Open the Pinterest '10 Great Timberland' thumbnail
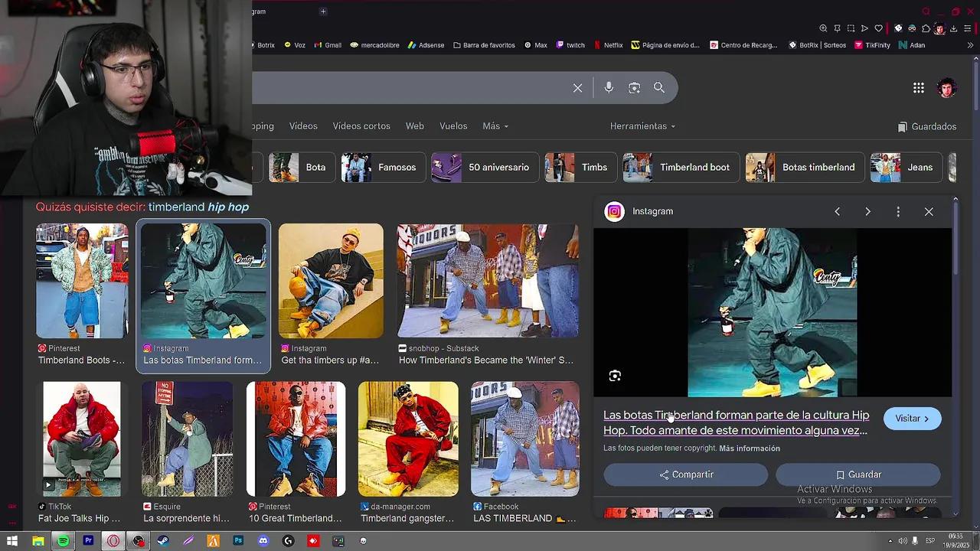980x551 pixels. coord(296,439)
